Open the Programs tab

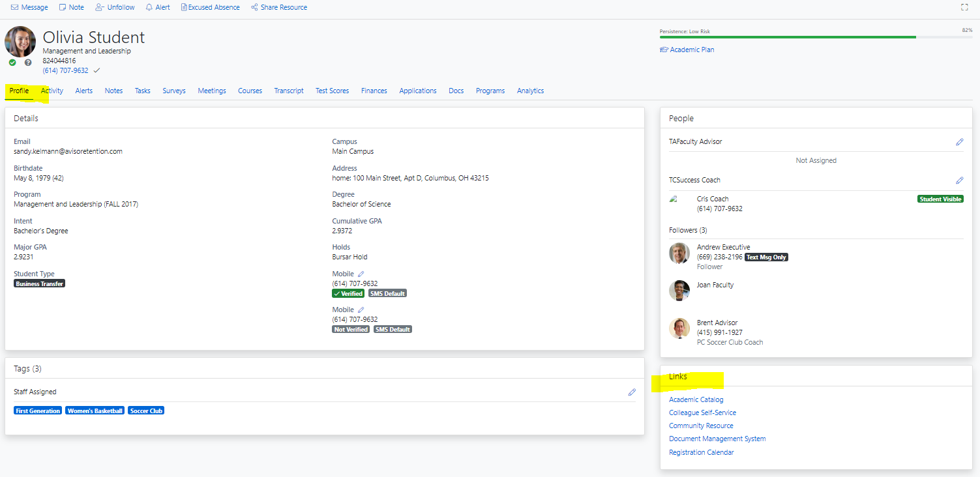point(490,91)
